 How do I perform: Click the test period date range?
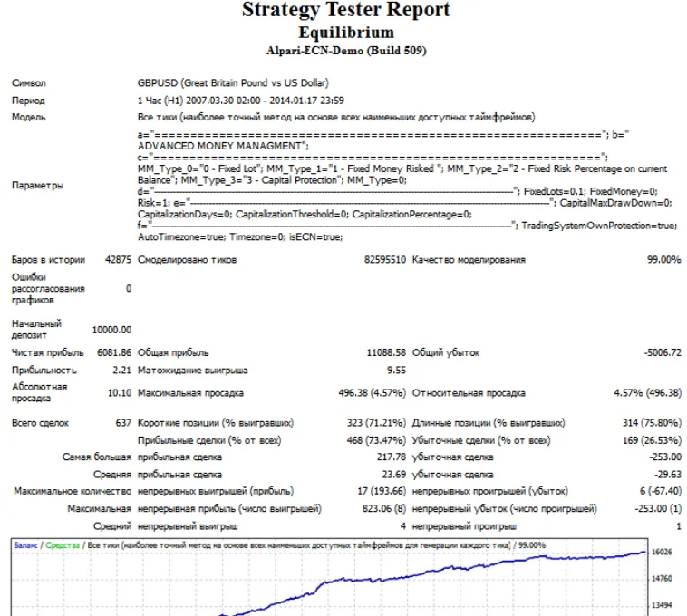click(x=240, y=101)
